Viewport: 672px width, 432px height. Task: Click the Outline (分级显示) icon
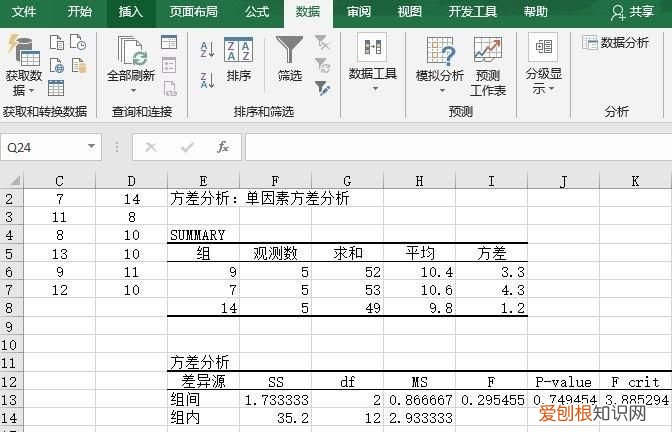[x=543, y=47]
